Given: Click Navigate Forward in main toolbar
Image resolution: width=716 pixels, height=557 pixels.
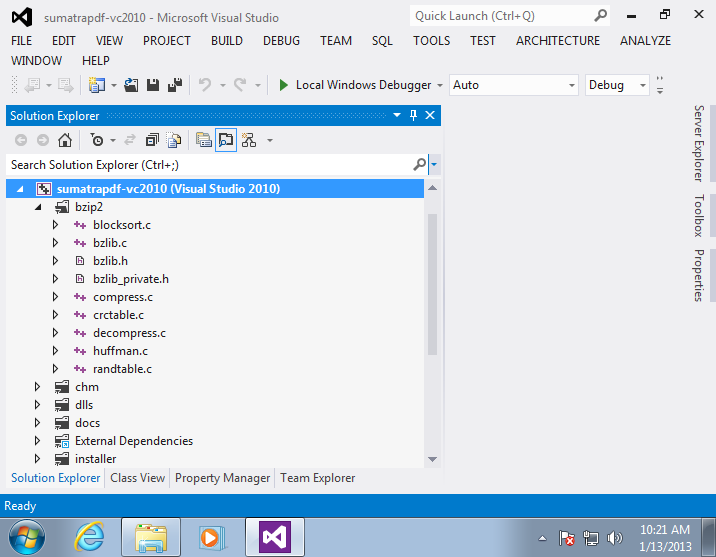Looking at the screenshot, I should click(x=65, y=85).
